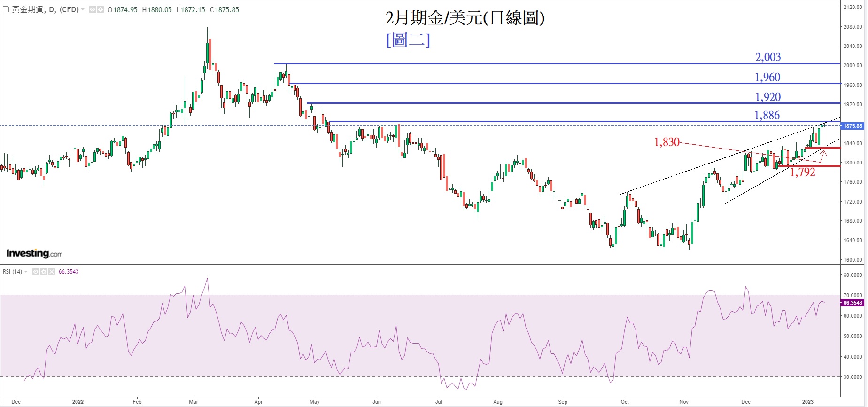The image size is (868, 407).
Task: Click the 66.3543 RSI value tag
Action: pyautogui.click(x=852, y=303)
